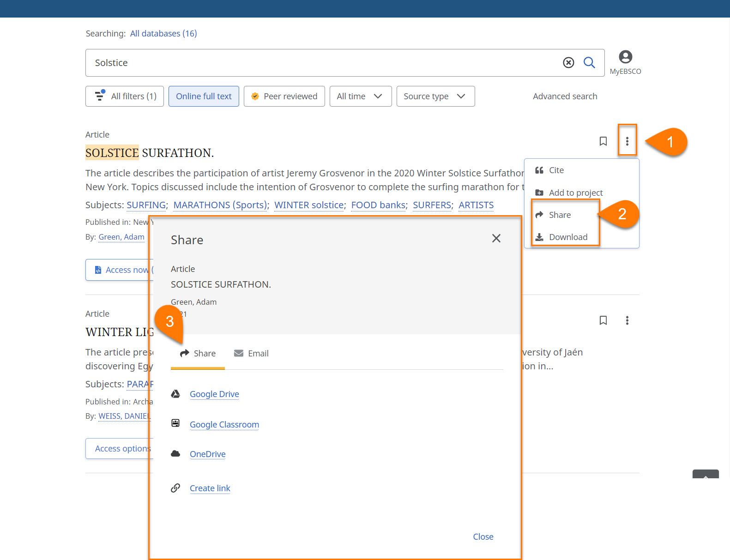Image resolution: width=730 pixels, height=560 pixels.
Task: Click the SURFERS subject link
Action: click(x=432, y=205)
